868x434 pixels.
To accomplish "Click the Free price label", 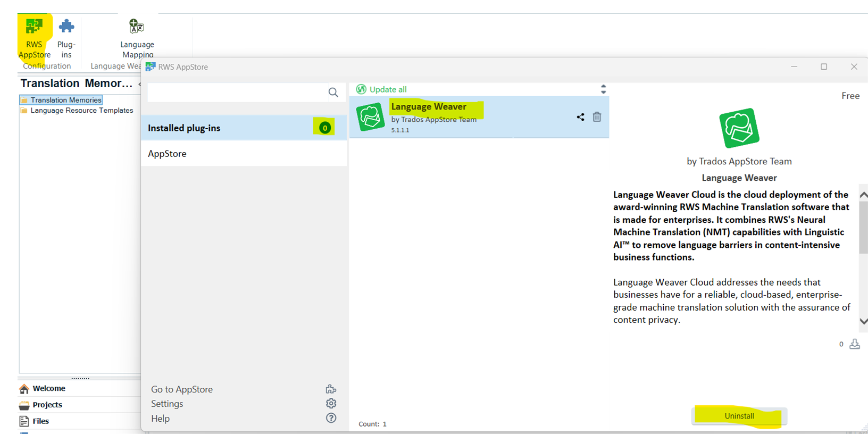I will (850, 96).
